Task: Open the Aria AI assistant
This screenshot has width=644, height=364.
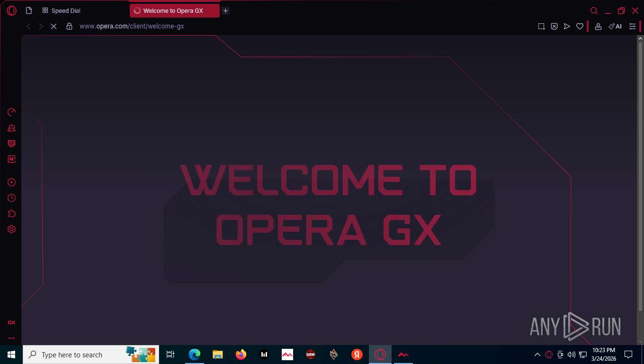Action: [615, 27]
